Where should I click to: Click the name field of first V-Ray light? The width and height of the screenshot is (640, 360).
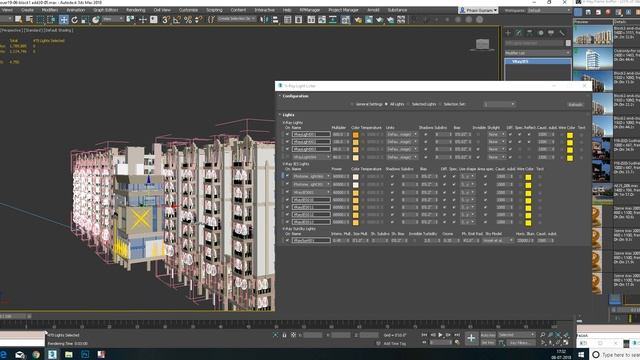(311, 134)
